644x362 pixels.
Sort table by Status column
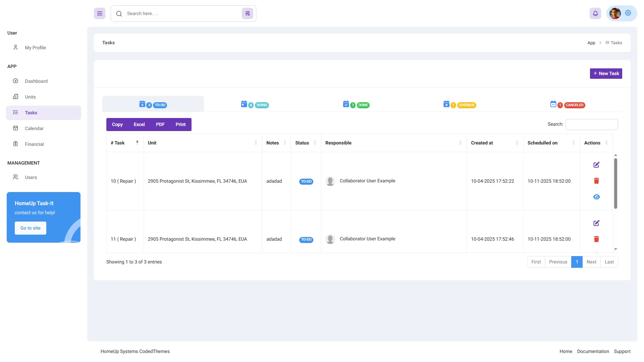pyautogui.click(x=306, y=143)
